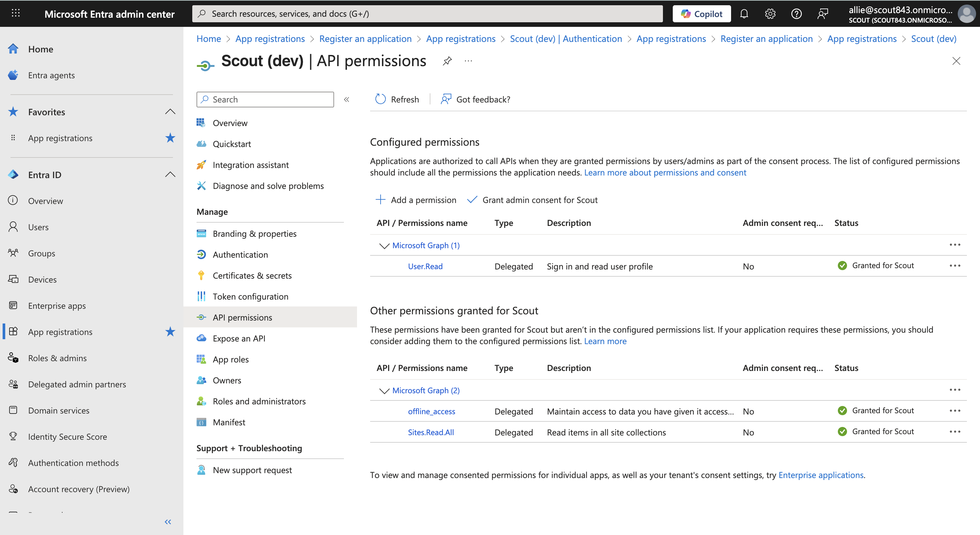Pin the API permissions page
Screen dimensions: 980x535
pyautogui.click(x=447, y=61)
